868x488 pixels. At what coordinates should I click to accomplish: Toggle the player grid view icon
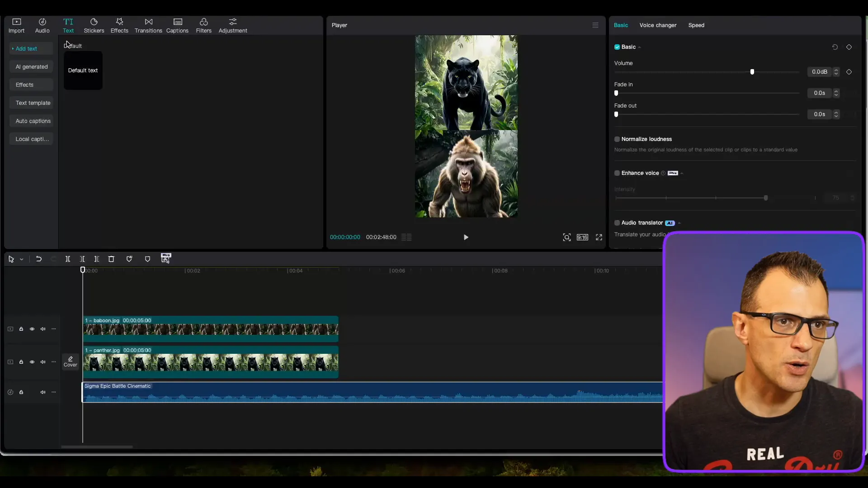point(406,237)
